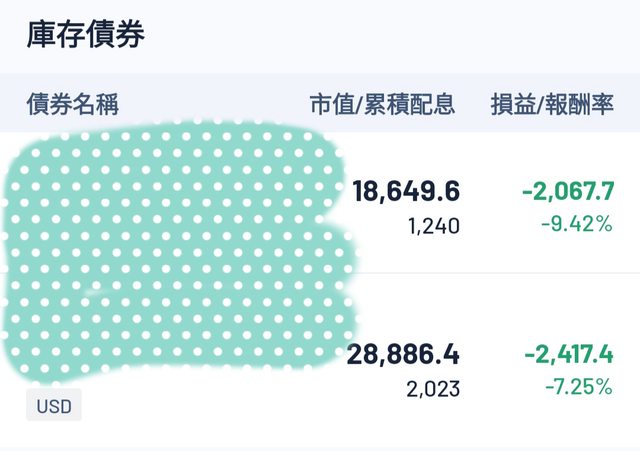Click the USD currency badge
The image size is (640, 451).
[53, 406]
